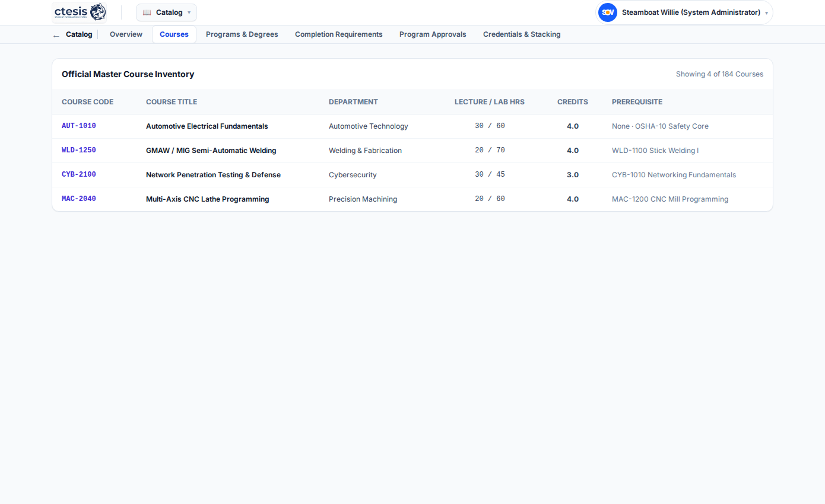Click the LECTURE / LAB HRS header
The image size is (825, 504).
(x=490, y=102)
